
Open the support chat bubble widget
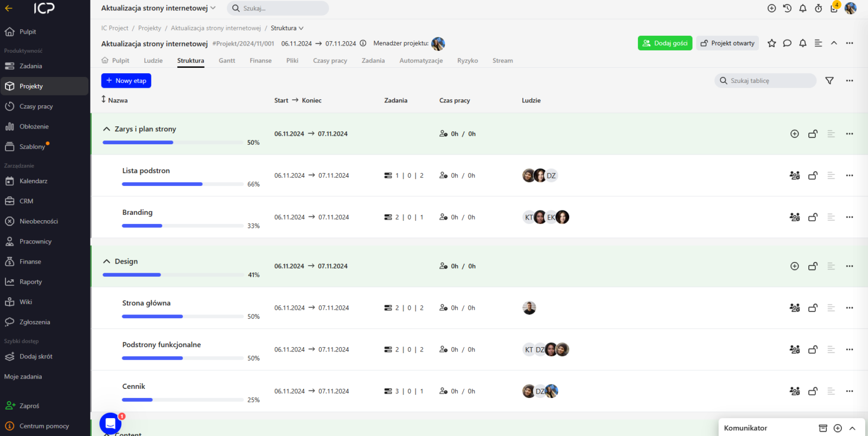click(x=110, y=424)
